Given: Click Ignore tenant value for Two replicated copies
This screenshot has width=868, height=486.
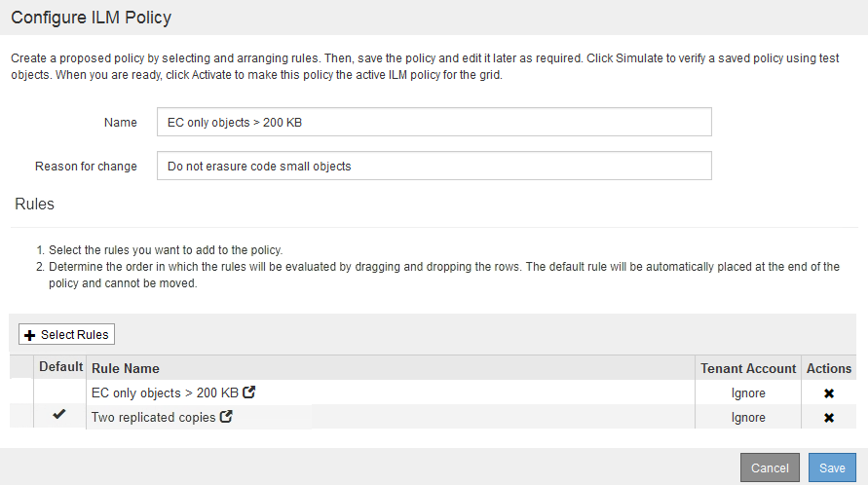Looking at the screenshot, I should tap(748, 418).
